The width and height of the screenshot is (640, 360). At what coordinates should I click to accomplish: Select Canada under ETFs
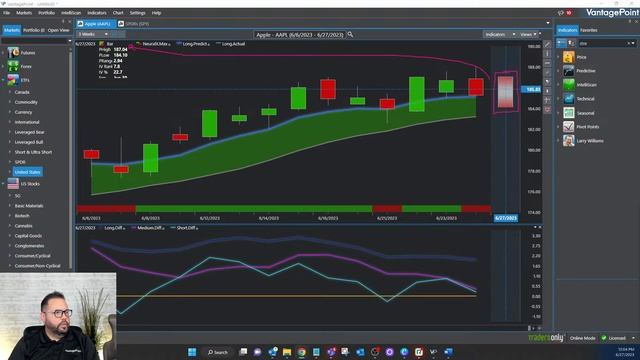click(x=22, y=92)
